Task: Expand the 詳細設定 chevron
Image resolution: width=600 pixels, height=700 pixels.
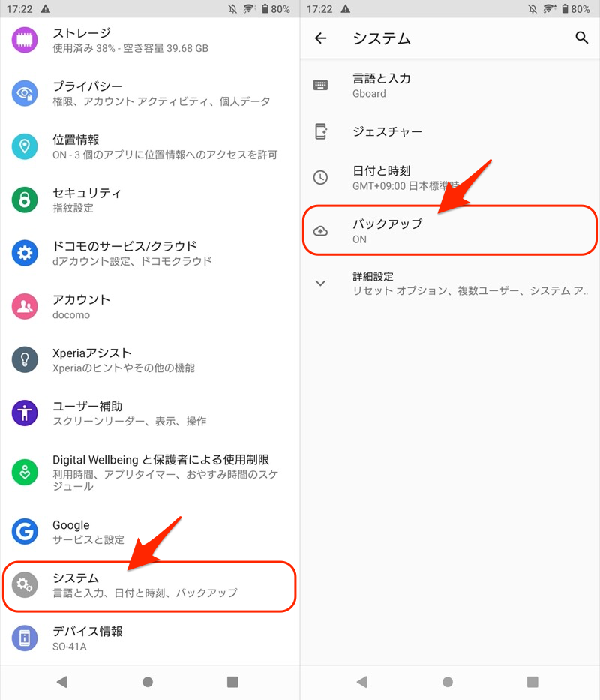Action: (x=320, y=283)
